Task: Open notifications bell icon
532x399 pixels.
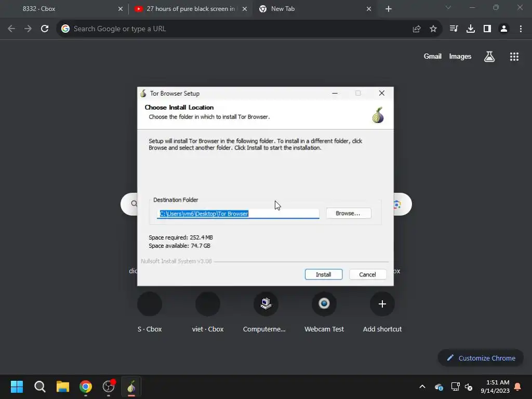Action: pos(518,387)
